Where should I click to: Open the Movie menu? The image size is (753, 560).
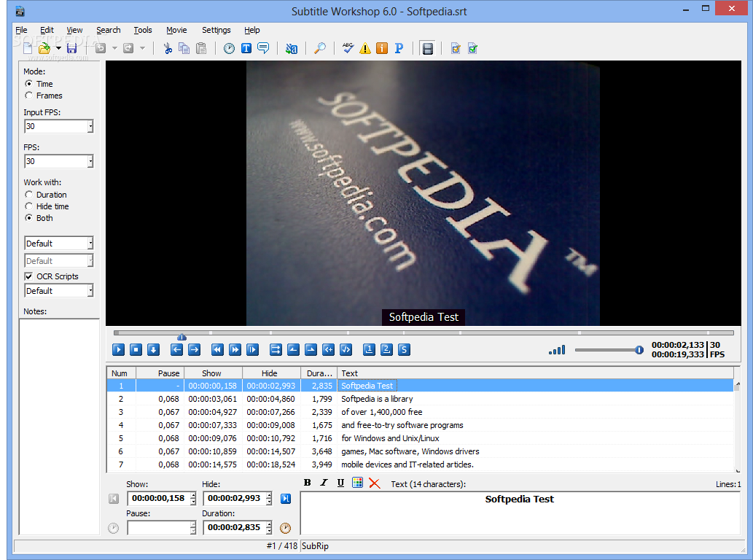tap(176, 30)
